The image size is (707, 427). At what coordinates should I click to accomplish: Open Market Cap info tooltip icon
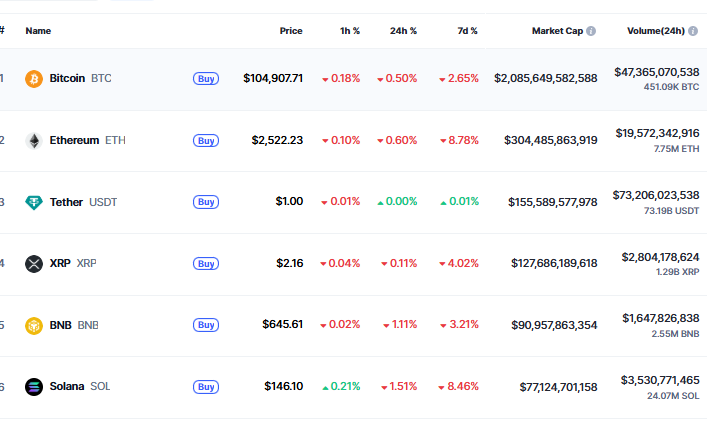591,31
